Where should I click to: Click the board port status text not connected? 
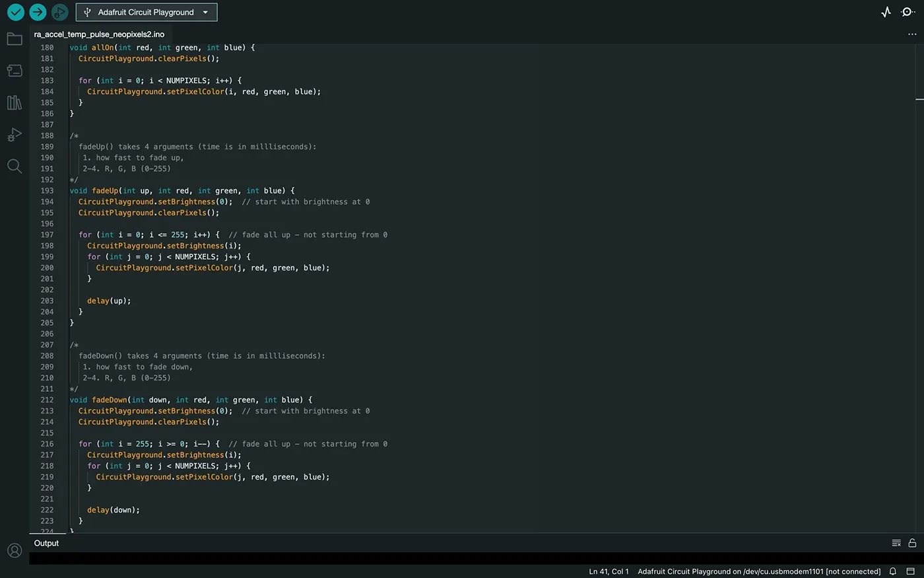759,571
